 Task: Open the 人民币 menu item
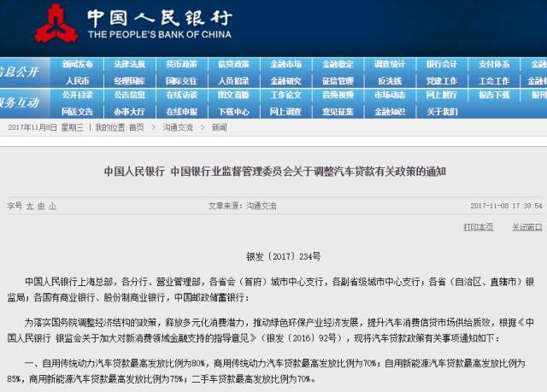(x=78, y=81)
